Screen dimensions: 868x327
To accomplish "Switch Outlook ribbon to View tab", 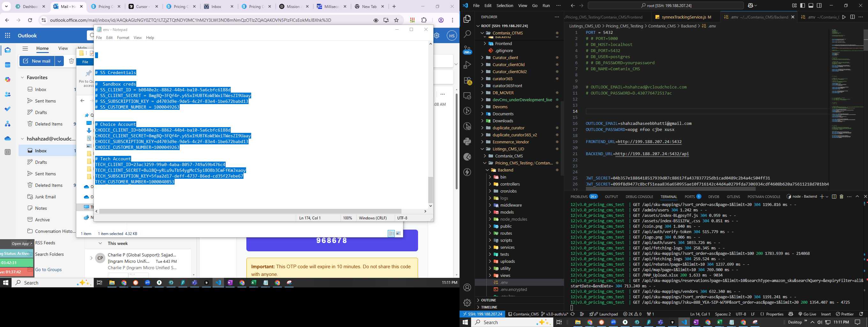I will (x=63, y=48).
